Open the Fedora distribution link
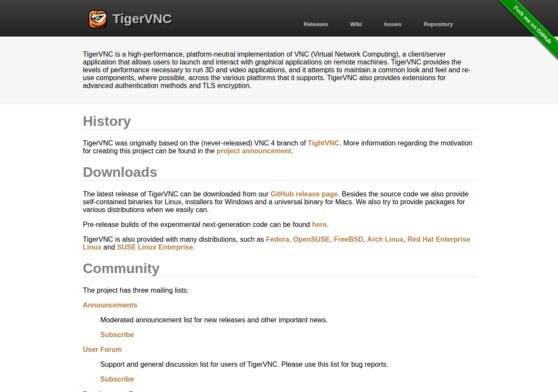The width and height of the screenshot is (558, 392). 277,239
